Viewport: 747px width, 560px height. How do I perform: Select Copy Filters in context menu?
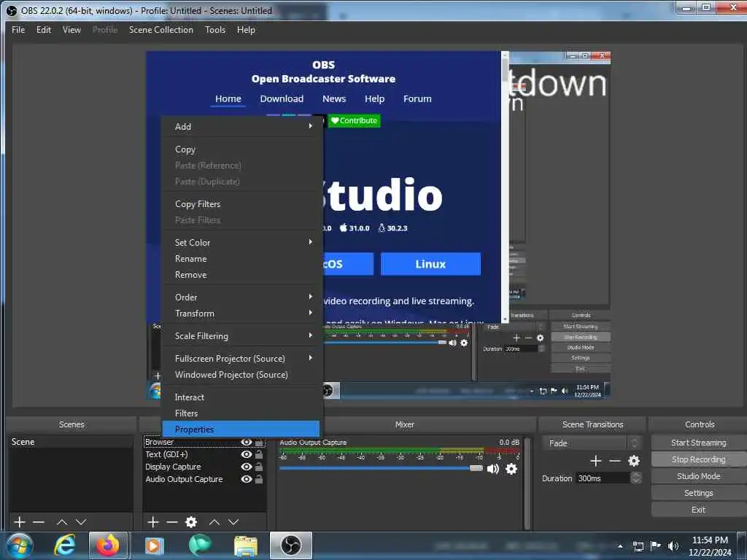click(x=241, y=204)
